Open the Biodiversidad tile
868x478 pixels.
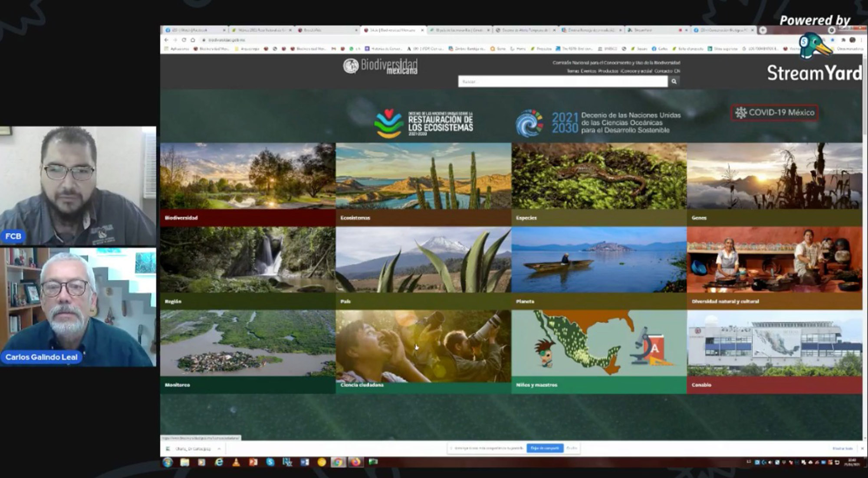click(x=248, y=184)
